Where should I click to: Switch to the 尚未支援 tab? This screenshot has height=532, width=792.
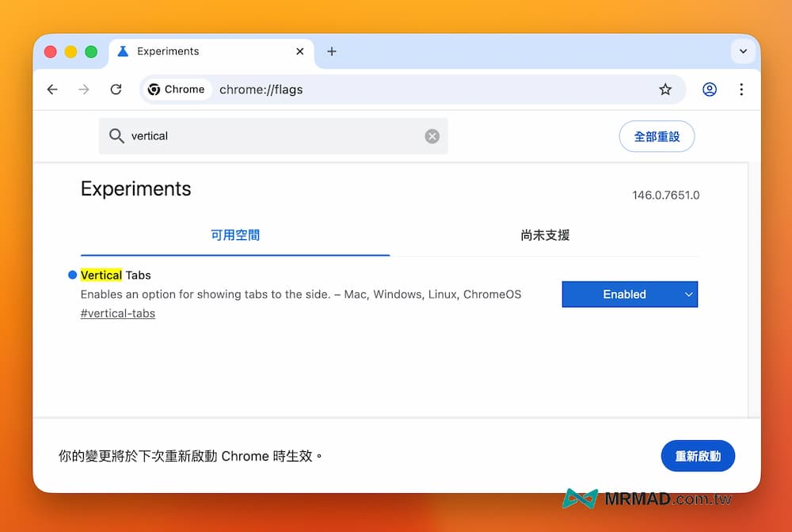pos(544,235)
